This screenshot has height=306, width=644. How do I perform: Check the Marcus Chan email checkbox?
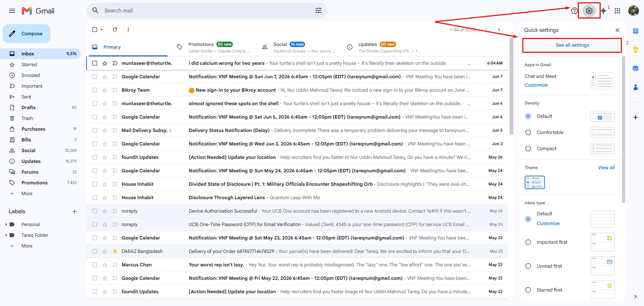(x=95, y=265)
